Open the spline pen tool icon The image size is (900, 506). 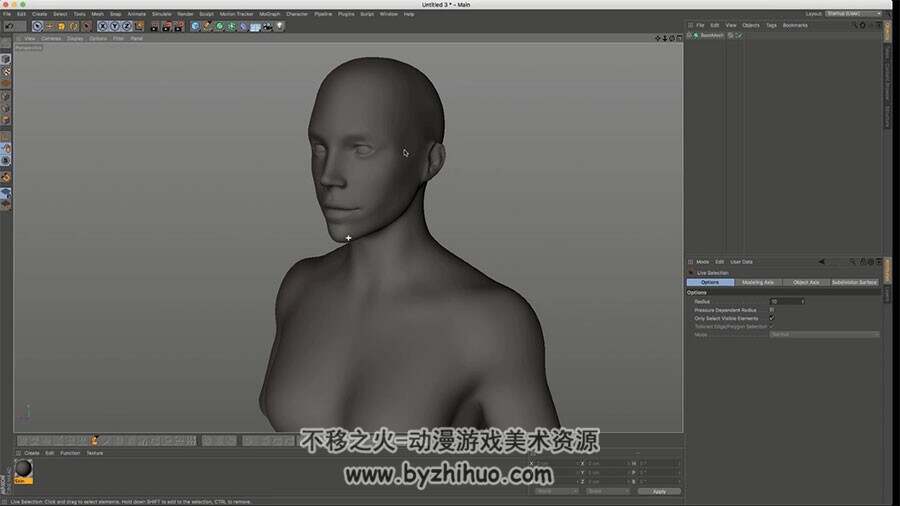tap(207, 26)
